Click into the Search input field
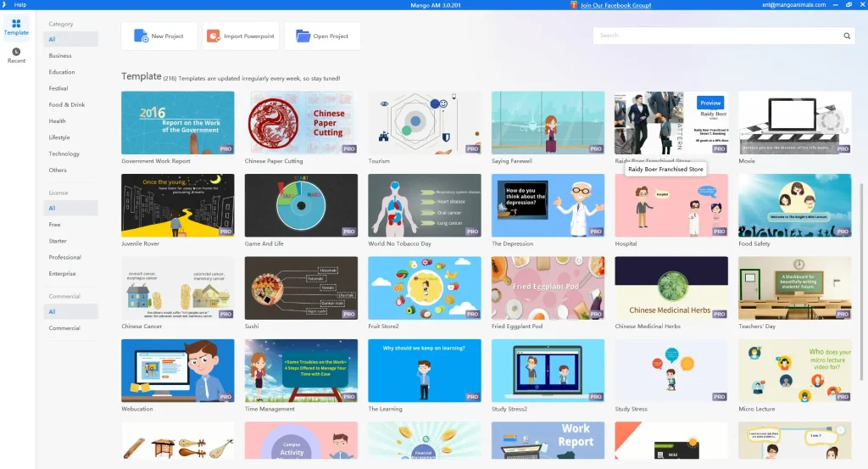Viewport: 868px width, 469px height. click(716, 36)
